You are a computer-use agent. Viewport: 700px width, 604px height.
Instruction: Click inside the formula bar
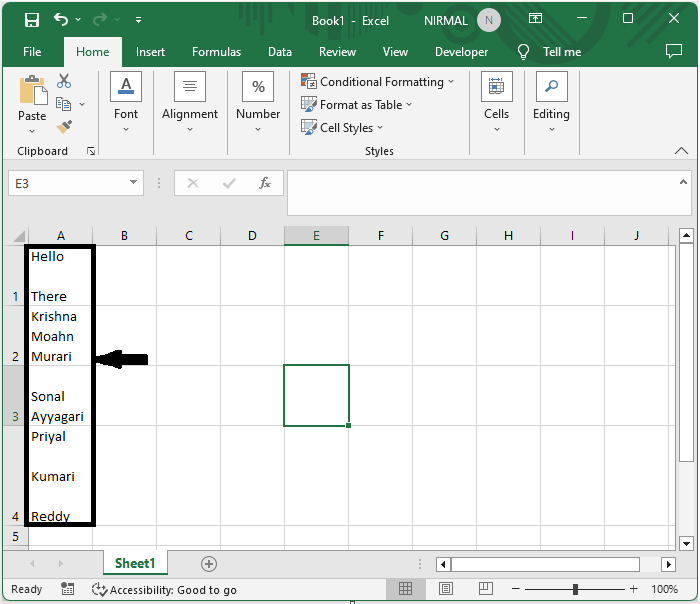[480, 192]
